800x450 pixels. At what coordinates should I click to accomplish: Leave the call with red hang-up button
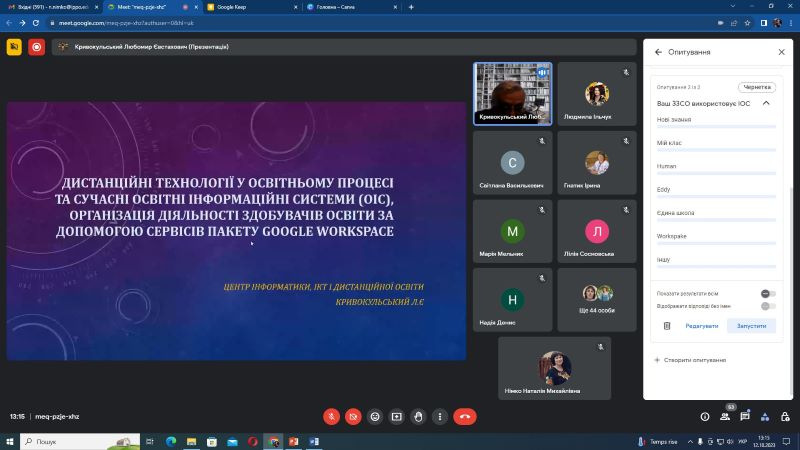pos(465,417)
